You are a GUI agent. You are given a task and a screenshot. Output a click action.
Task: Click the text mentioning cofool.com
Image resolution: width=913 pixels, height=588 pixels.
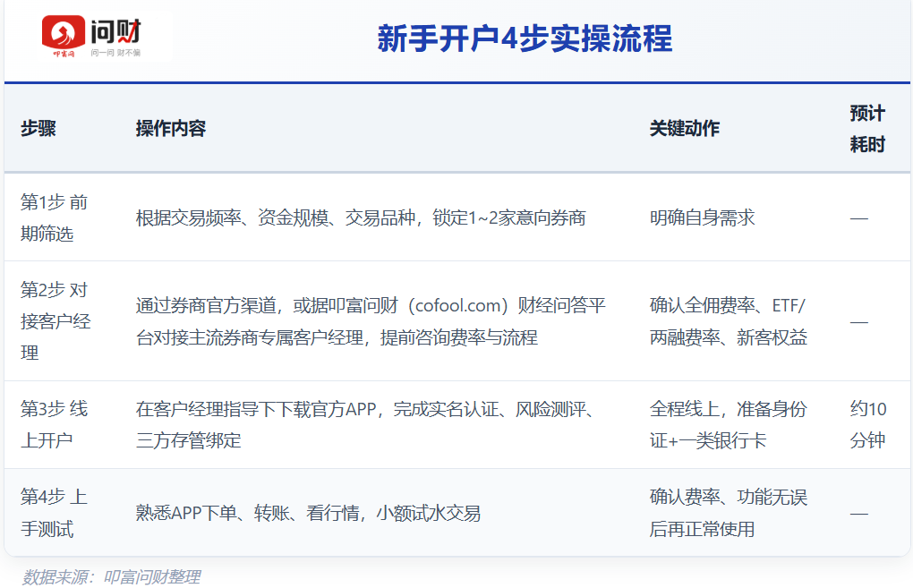pyautogui.click(x=371, y=321)
